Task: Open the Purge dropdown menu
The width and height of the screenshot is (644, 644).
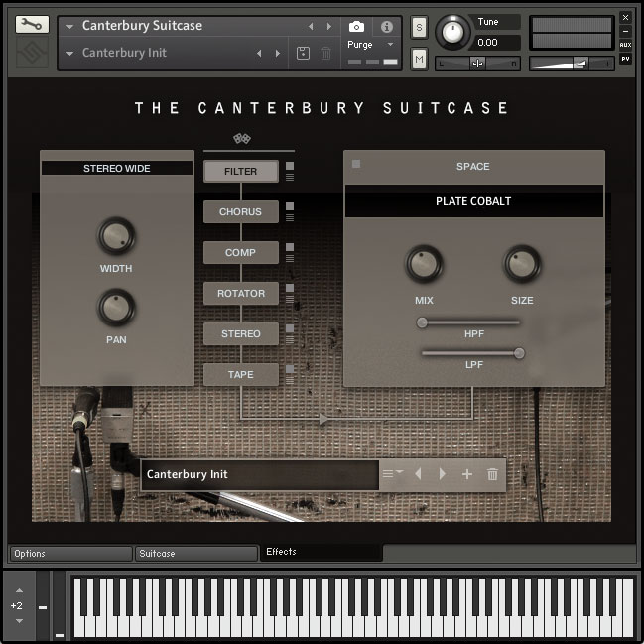Action: (x=370, y=45)
